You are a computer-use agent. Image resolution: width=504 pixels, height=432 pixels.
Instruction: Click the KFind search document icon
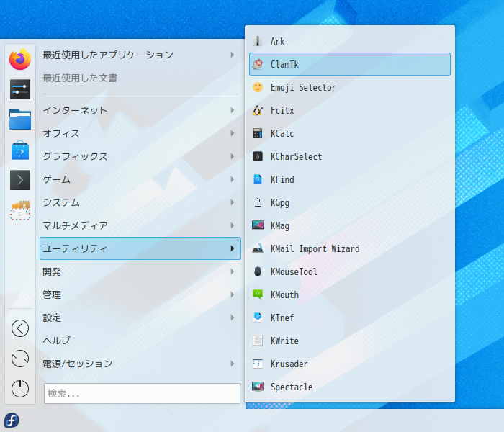tap(258, 179)
